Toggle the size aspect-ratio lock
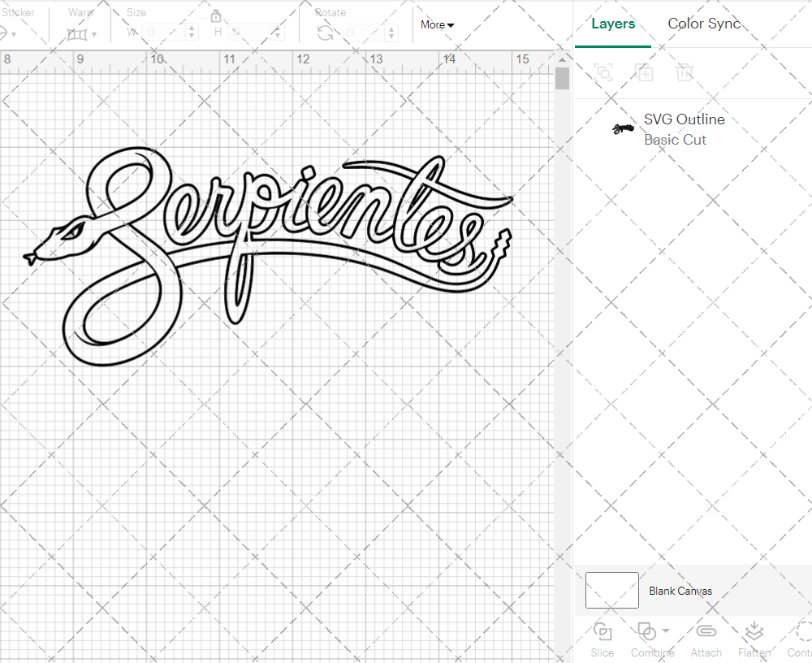 point(216,15)
